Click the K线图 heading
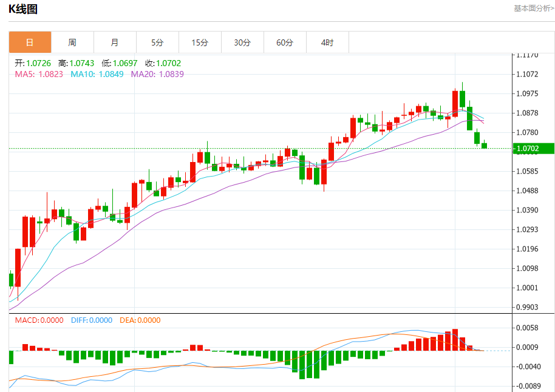The width and height of the screenshot is (555, 392). 23,9
